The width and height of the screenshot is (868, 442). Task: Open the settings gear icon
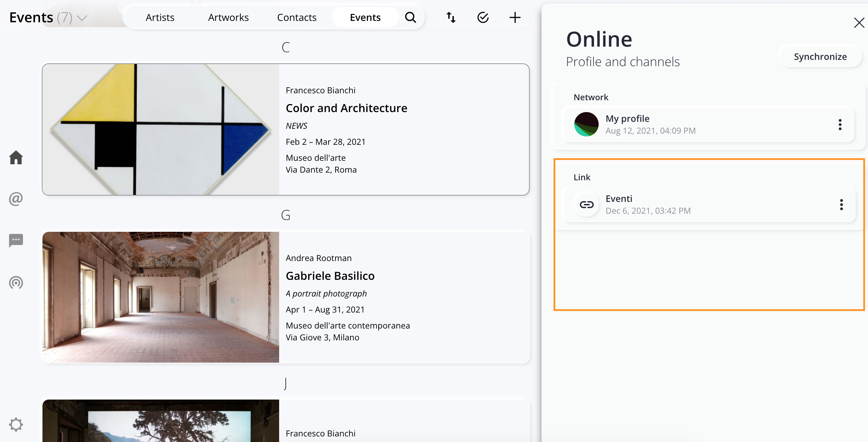point(16,425)
